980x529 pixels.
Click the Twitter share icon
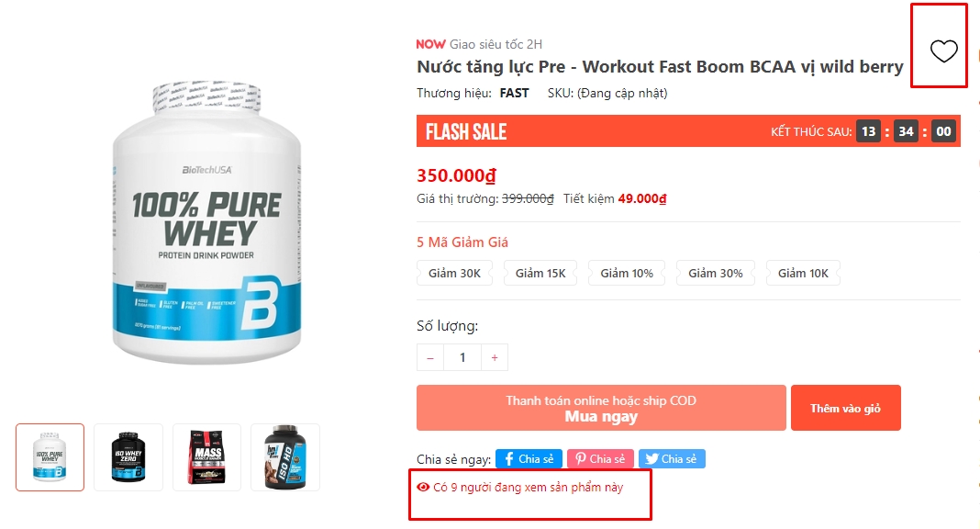click(651, 459)
